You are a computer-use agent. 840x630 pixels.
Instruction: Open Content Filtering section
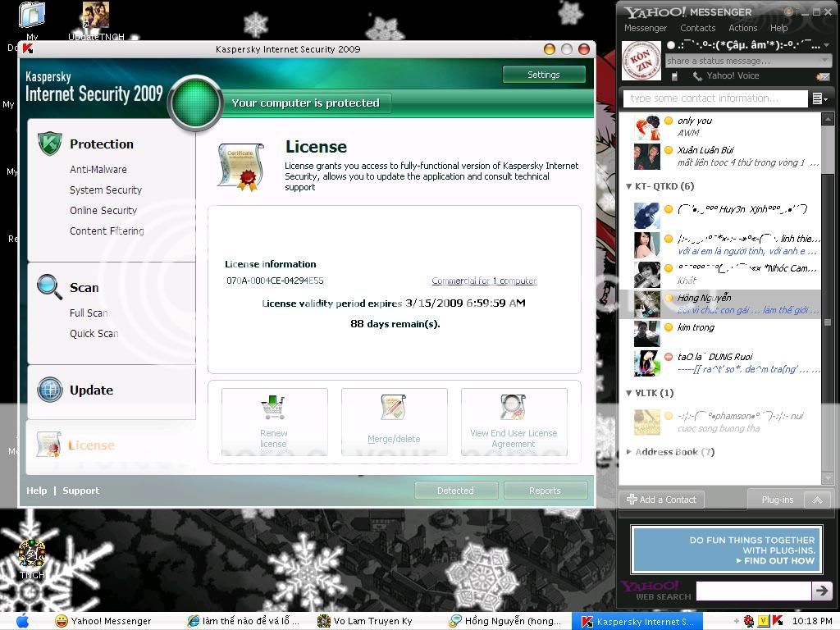click(x=107, y=231)
